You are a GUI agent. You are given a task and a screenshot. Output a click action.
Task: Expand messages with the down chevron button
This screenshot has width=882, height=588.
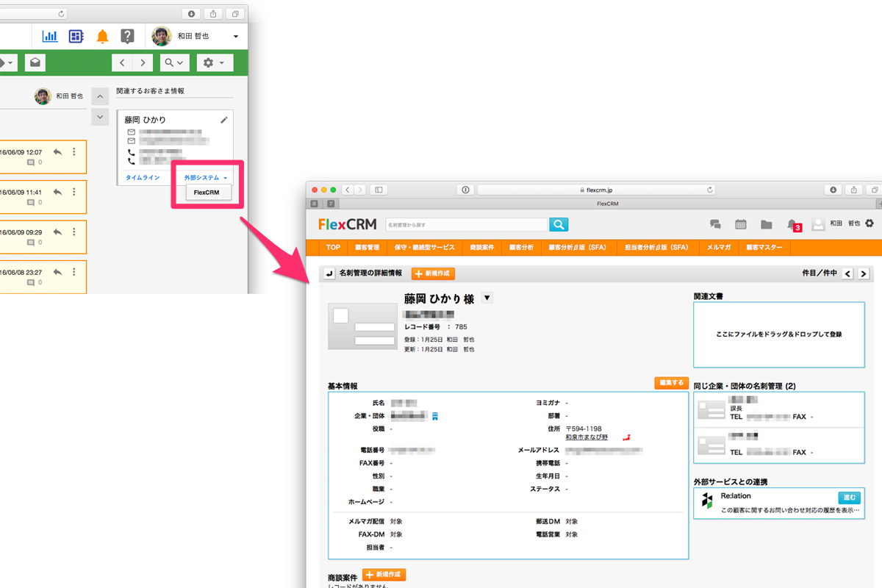pos(100,116)
